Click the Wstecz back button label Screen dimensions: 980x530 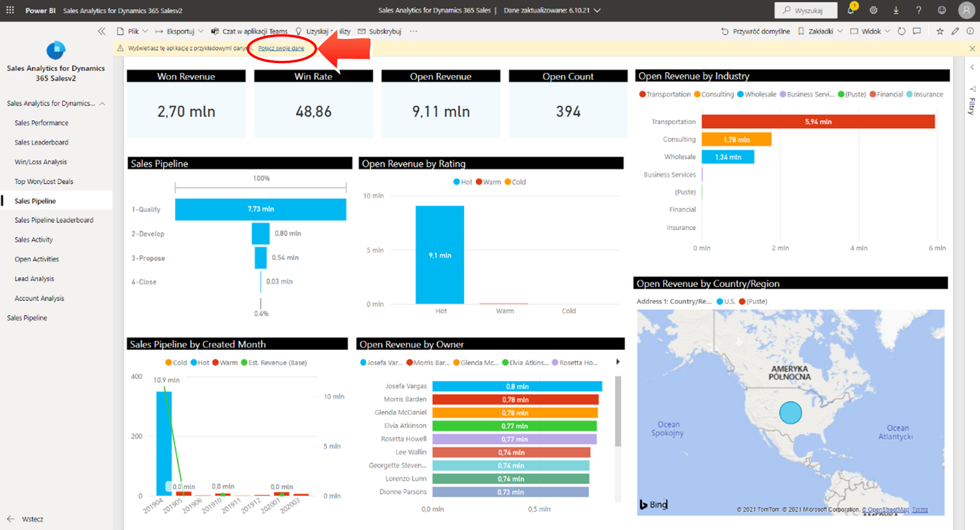(x=33, y=519)
